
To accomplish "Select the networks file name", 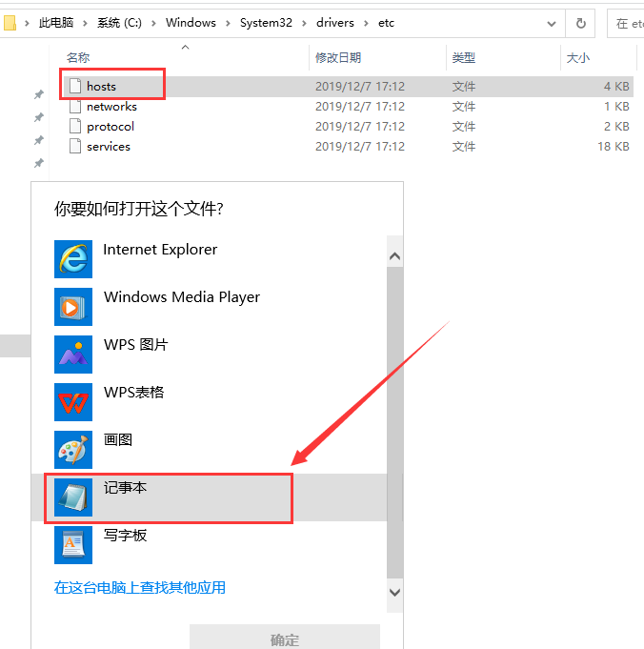I will pos(111,107).
